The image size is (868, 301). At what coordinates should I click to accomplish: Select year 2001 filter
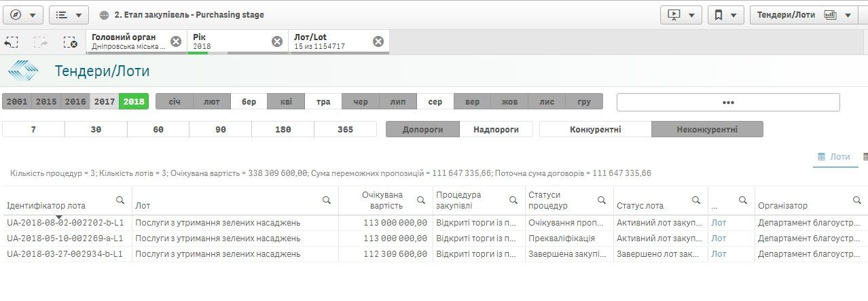(17, 101)
